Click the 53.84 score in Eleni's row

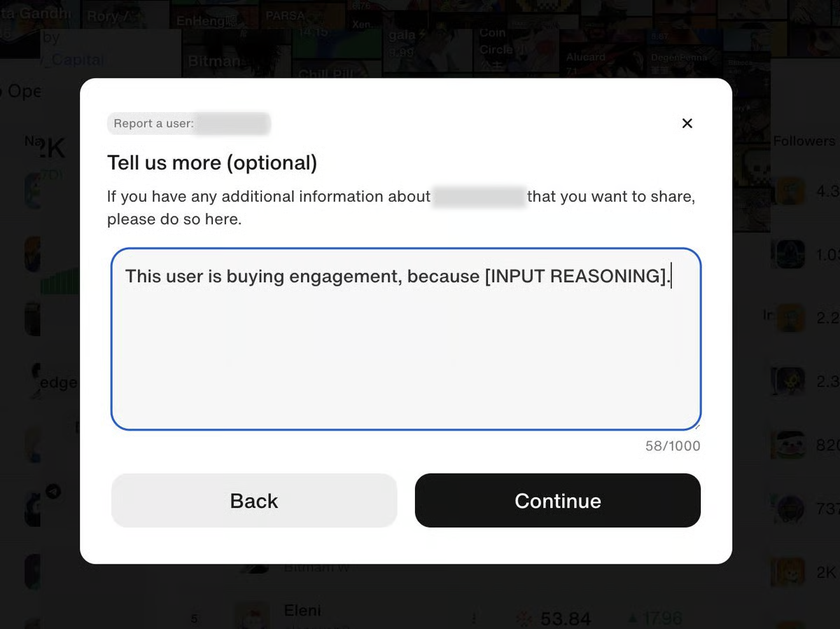[x=565, y=618]
